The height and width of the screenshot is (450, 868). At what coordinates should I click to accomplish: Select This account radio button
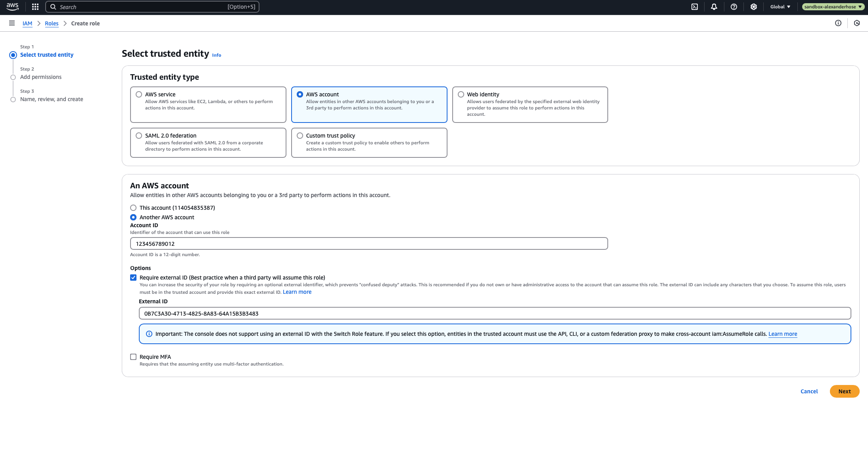[x=133, y=207]
